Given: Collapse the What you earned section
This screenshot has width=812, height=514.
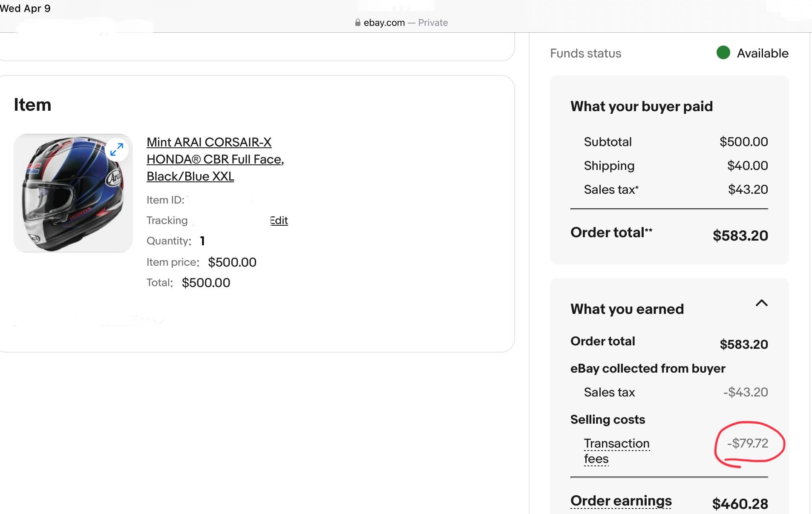Looking at the screenshot, I should [x=761, y=303].
